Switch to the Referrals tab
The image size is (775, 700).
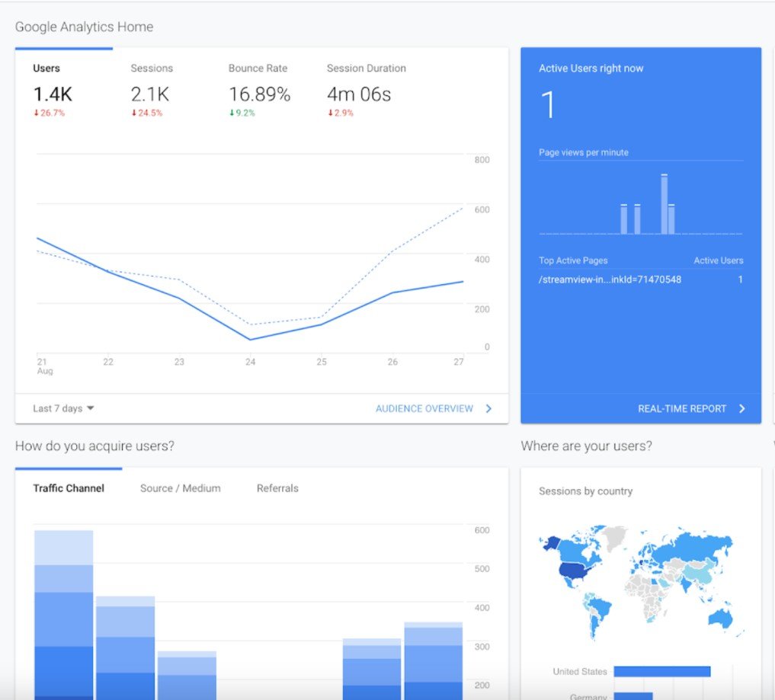point(277,488)
